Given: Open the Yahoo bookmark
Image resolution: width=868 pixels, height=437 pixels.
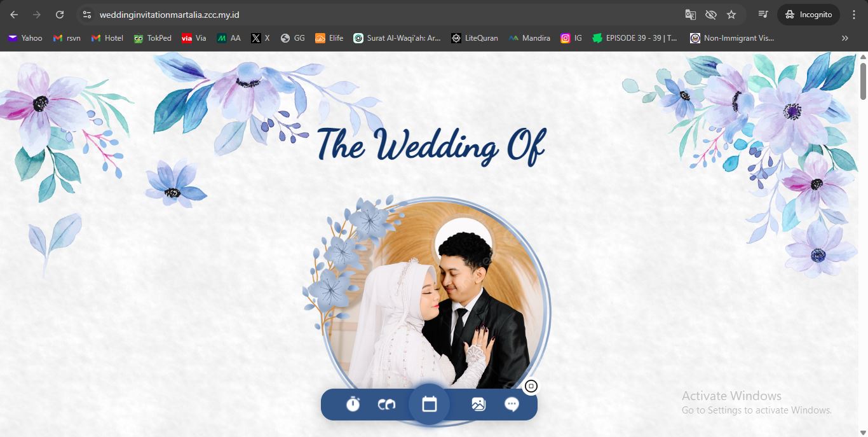Looking at the screenshot, I should (x=25, y=38).
